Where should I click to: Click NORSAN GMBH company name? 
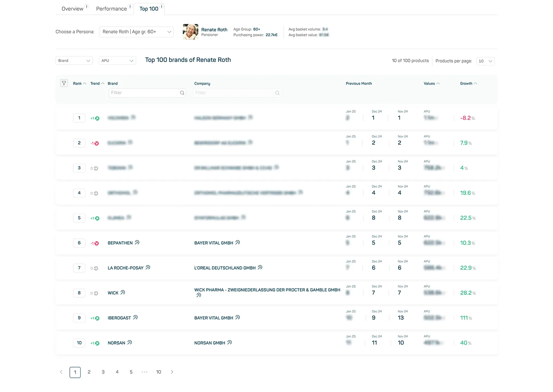point(210,343)
